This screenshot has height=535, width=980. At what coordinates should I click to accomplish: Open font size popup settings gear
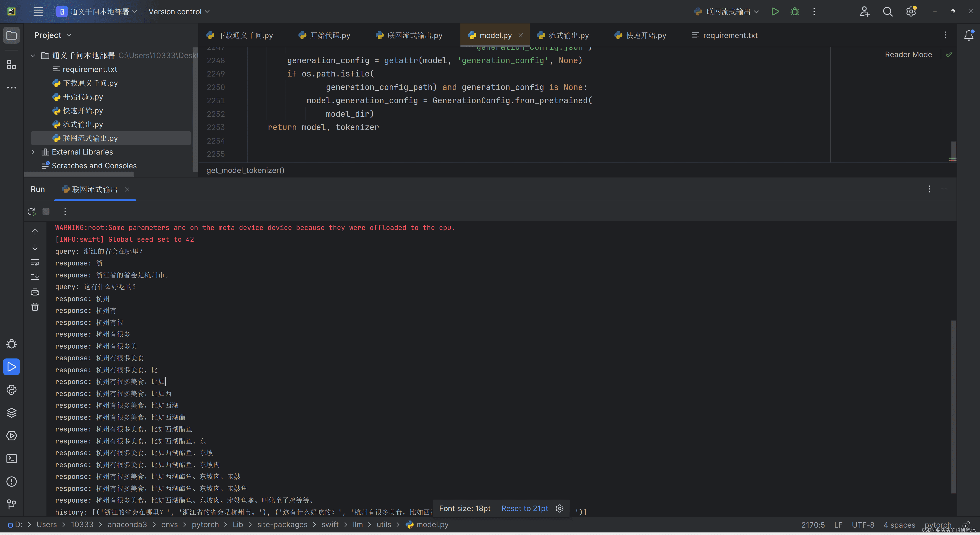(x=559, y=508)
